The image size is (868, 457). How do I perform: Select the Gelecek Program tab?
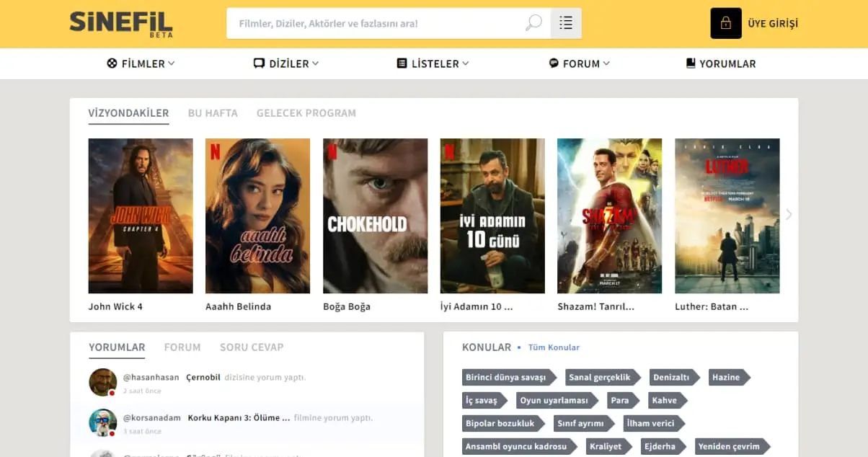tap(306, 113)
